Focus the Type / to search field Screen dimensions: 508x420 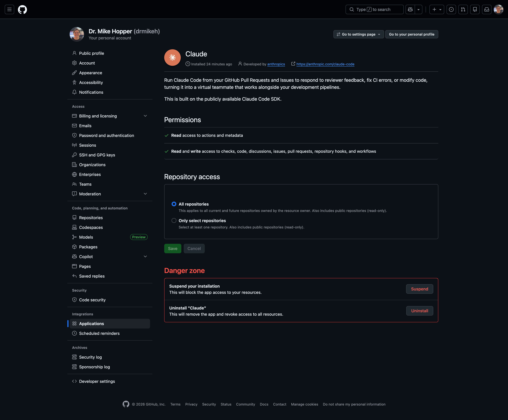(375, 9)
